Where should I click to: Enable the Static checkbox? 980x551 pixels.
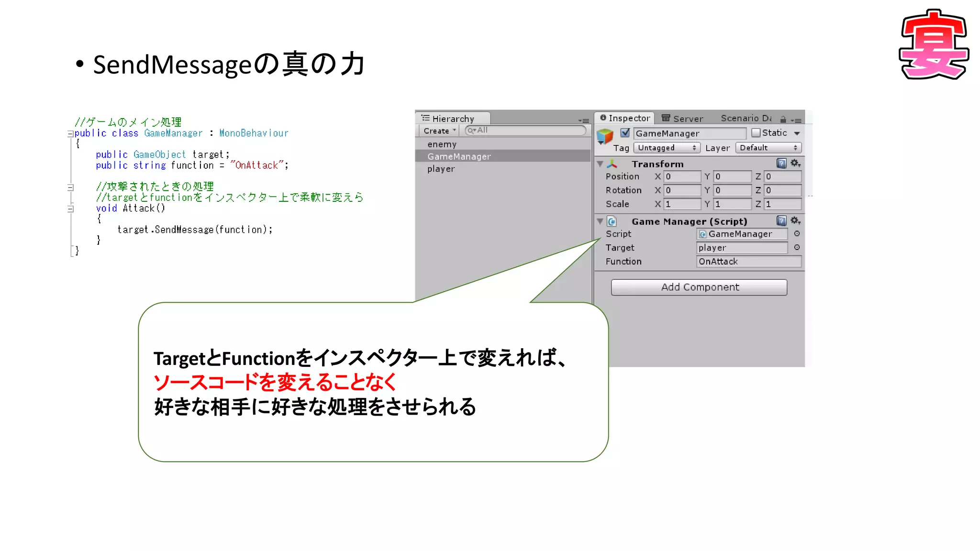[x=756, y=133]
